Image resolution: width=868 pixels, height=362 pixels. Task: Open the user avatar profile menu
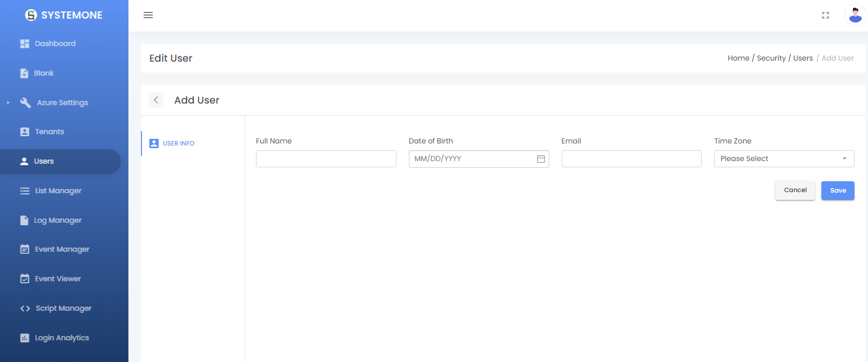click(855, 15)
